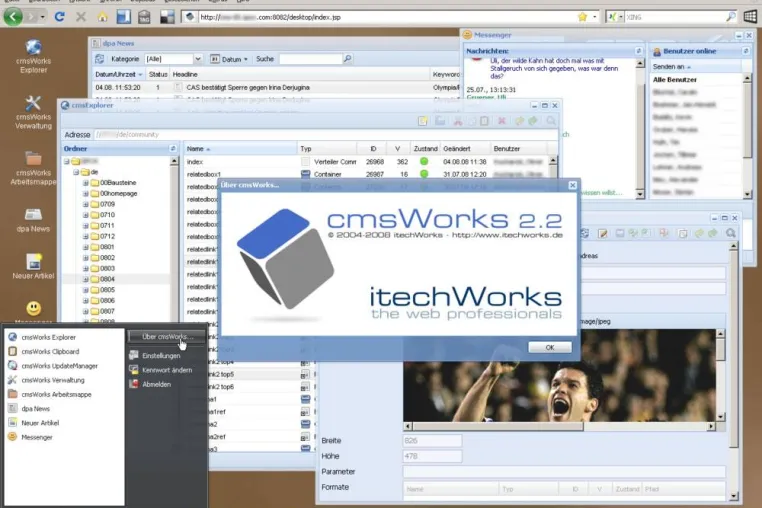
Task: Select relatedbox1 row in file list
Action: pyautogui.click(x=367, y=174)
